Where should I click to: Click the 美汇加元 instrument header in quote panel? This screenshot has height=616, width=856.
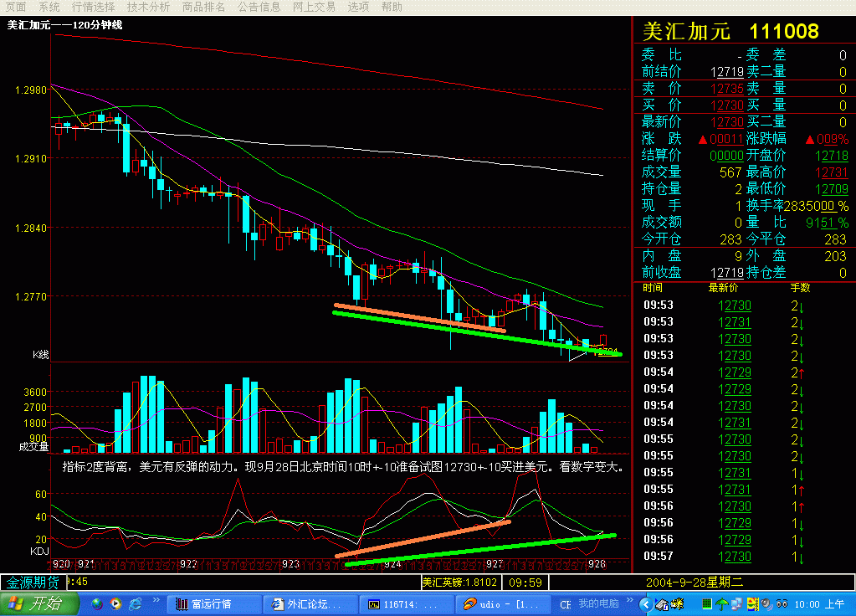(x=687, y=31)
